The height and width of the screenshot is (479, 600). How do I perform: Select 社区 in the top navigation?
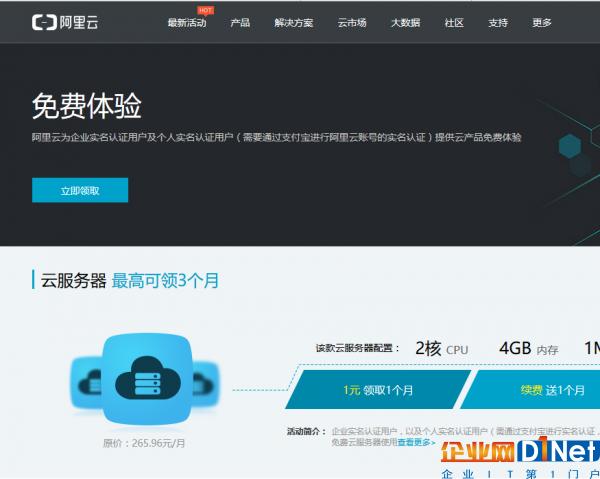[454, 23]
